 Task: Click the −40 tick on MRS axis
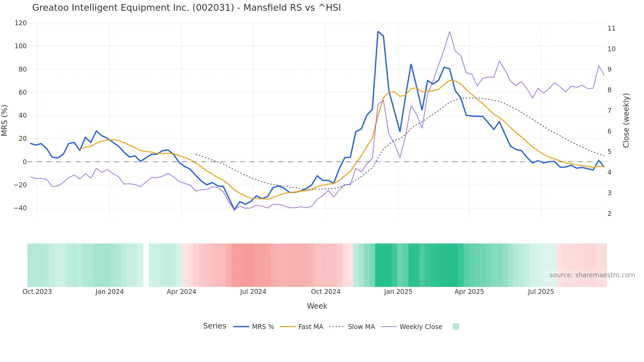click(20, 208)
